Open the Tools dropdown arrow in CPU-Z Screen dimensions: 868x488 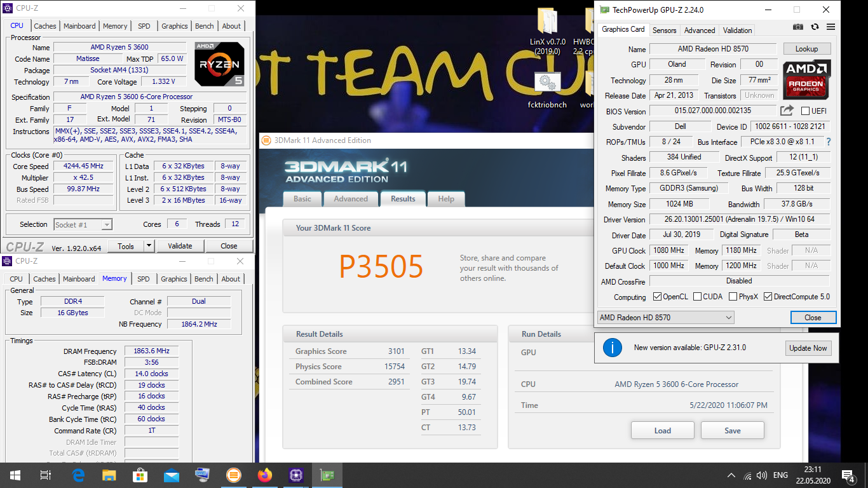click(149, 246)
